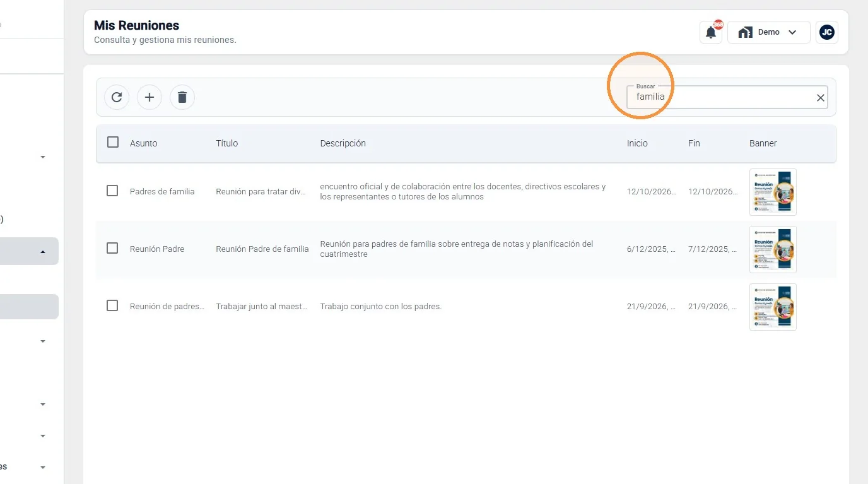The height and width of the screenshot is (484, 868).
Task: Open the notifications bell
Action: click(711, 32)
